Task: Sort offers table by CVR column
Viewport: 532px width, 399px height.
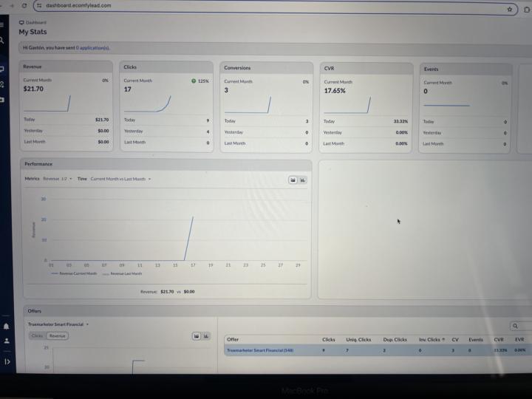Action: click(x=499, y=339)
